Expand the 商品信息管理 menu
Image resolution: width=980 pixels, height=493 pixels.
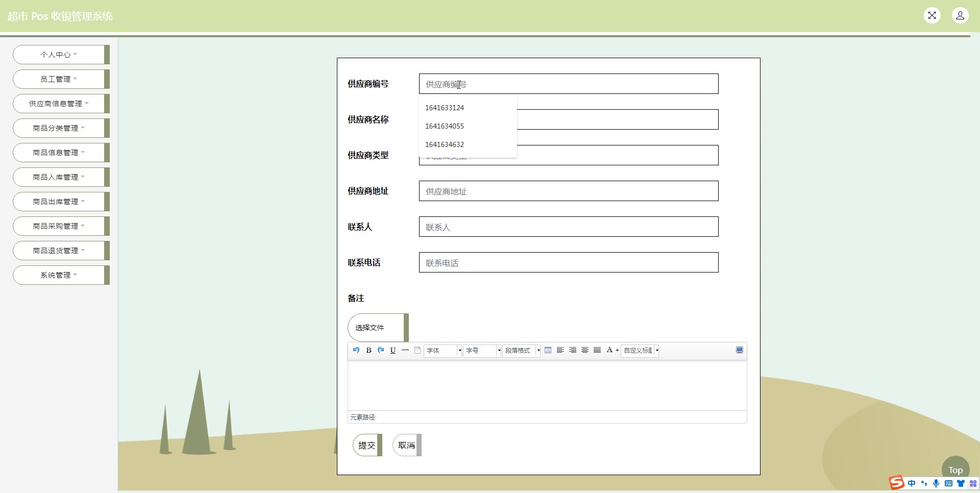pos(61,153)
